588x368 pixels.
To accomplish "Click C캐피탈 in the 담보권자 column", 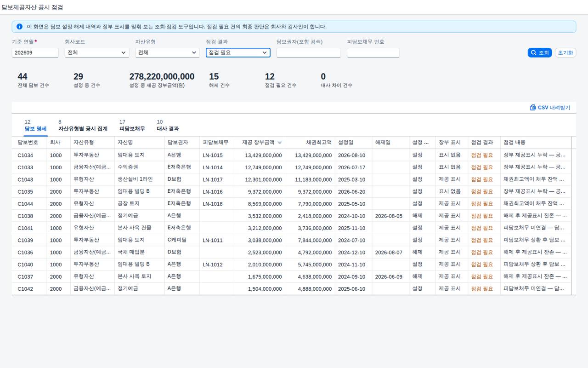I will [x=177, y=240].
